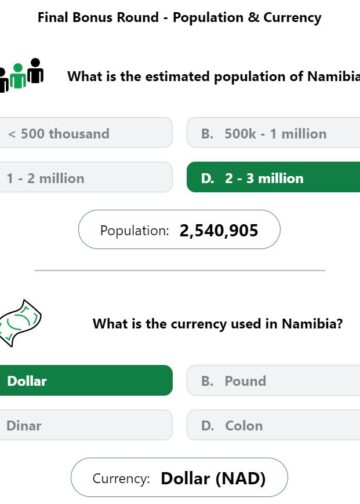Select highlighted answer D. 2 - 3 million
This screenshot has height=504, width=360.
[x=273, y=177]
